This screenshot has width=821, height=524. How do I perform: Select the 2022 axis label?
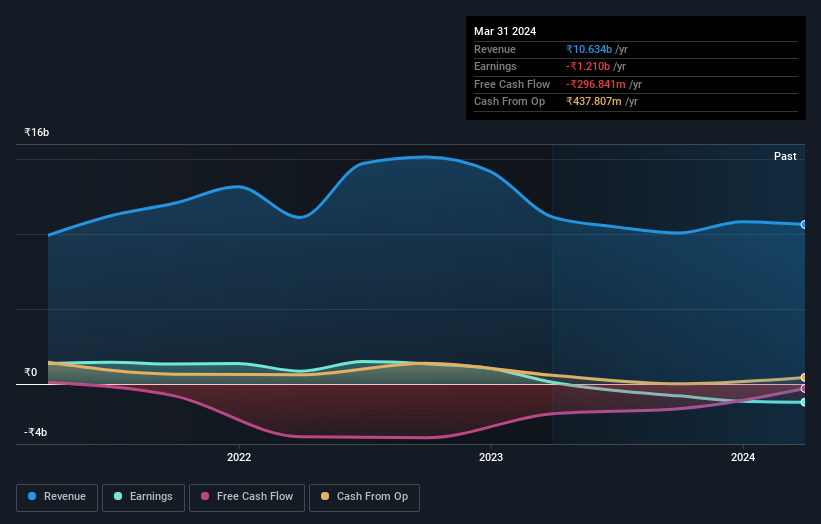point(239,457)
